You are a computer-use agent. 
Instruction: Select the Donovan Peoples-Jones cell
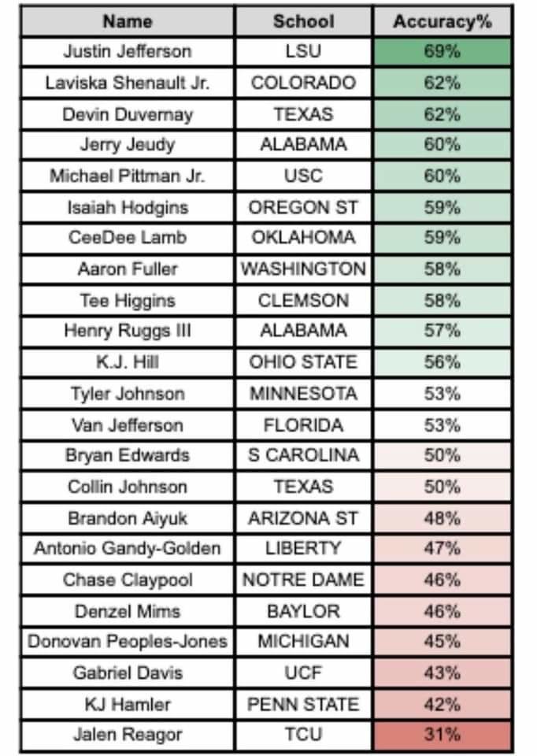(x=128, y=642)
